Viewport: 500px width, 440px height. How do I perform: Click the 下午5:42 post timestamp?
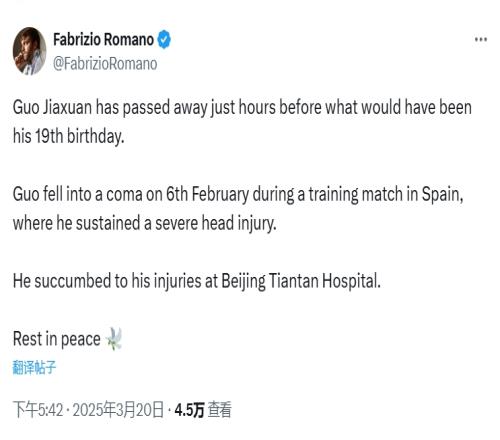[38, 410]
